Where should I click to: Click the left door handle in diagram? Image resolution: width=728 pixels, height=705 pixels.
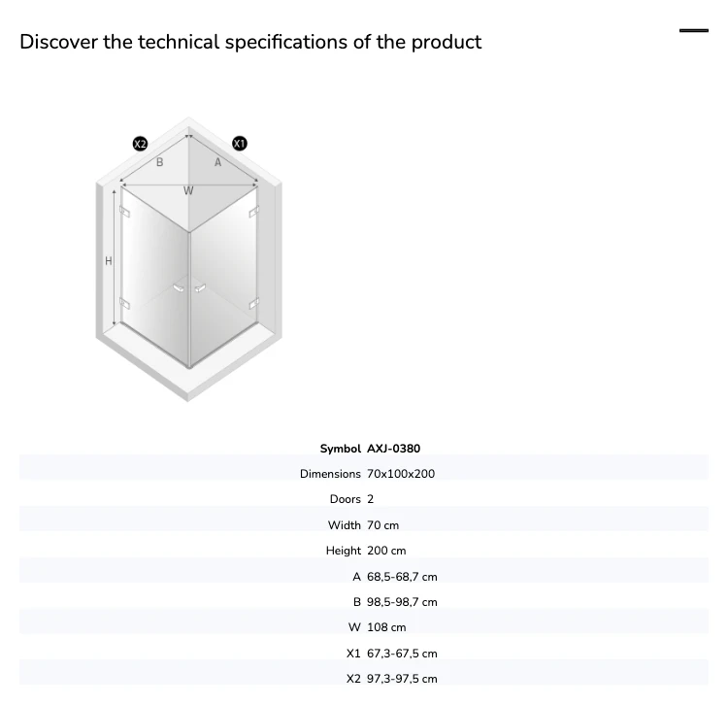tap(179, 288)
